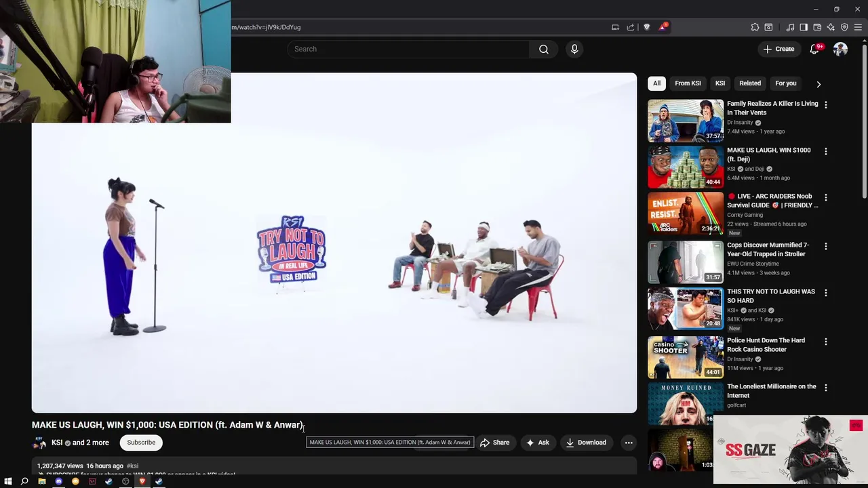
Task: Open options for Cops Discover Mummified video
Action: tap(825, 246)
